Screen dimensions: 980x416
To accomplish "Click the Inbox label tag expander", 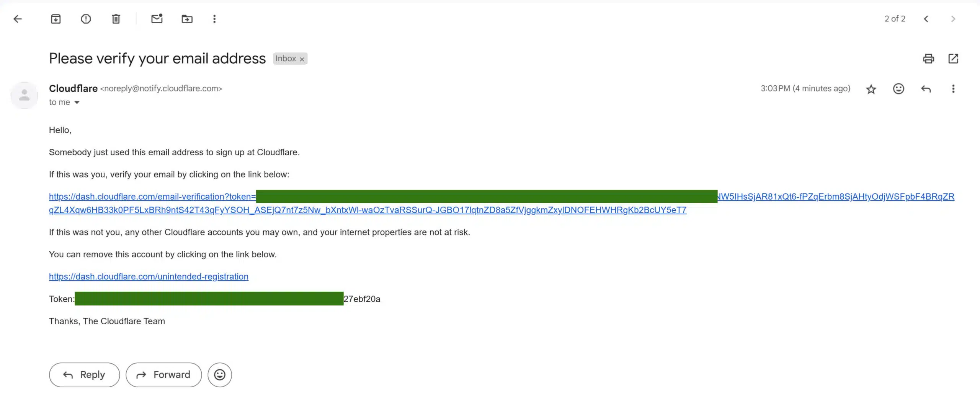I will pos(302,59).
